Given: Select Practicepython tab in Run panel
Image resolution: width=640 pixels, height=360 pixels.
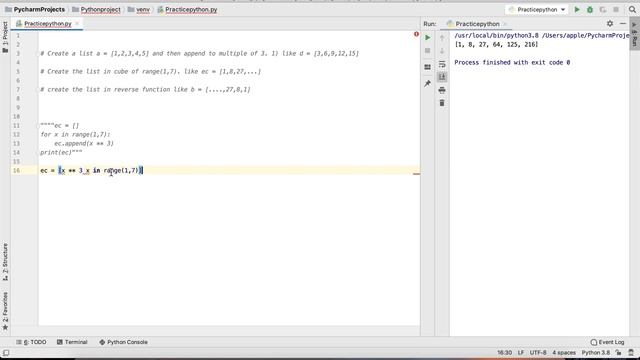Looking at the screenshot, I should pos(477,24).
